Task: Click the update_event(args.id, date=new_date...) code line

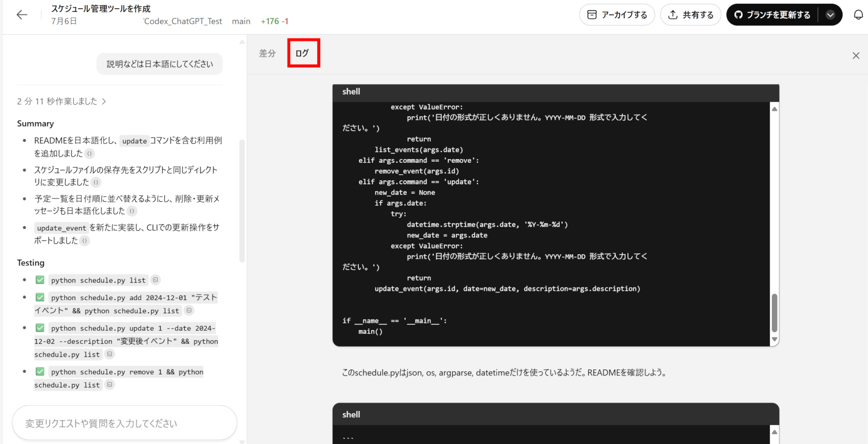Action: click(507, 289)
